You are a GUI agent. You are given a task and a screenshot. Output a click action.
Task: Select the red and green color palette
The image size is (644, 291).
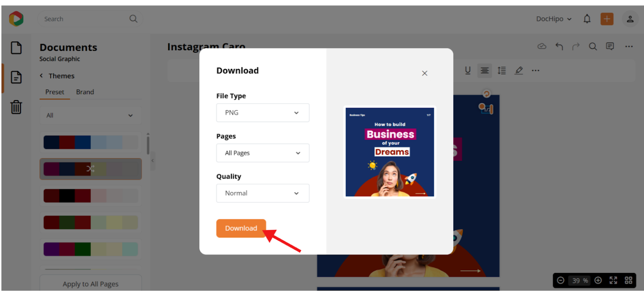(x=91, y=222)
